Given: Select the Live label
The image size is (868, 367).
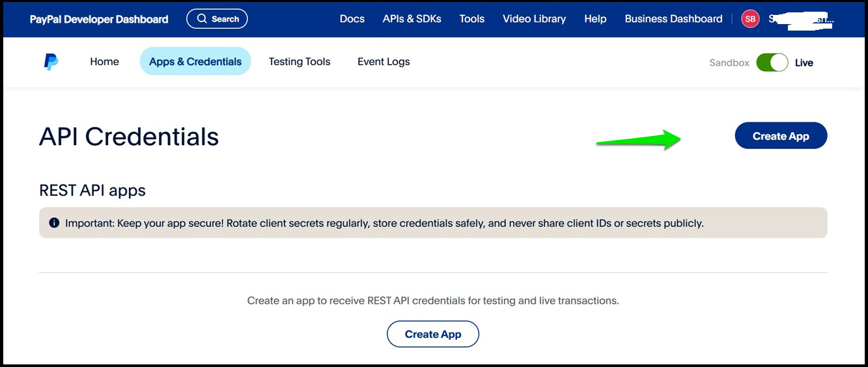Looking at the screenshot, I should 804,62.
